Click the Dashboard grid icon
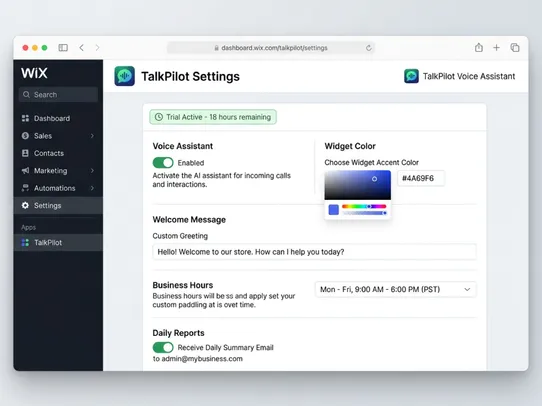The image size is (542, 406). pos(25,118)
